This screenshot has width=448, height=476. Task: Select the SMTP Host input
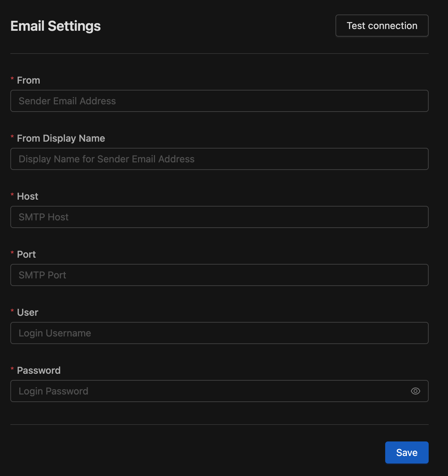(x=220, y=217)
